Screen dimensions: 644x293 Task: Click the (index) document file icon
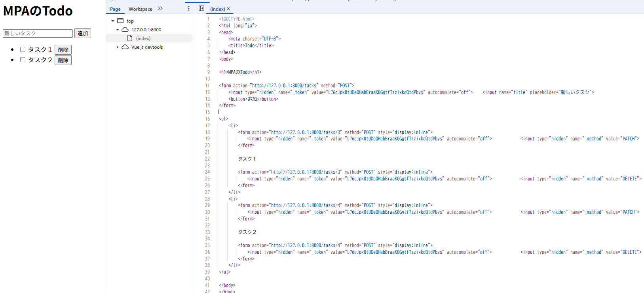[130, 38]
